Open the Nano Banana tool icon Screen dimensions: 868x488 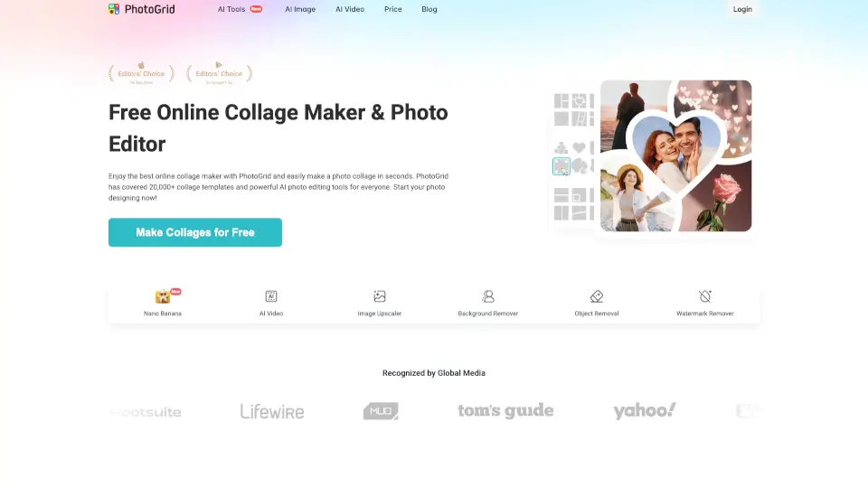pos(162,296)
